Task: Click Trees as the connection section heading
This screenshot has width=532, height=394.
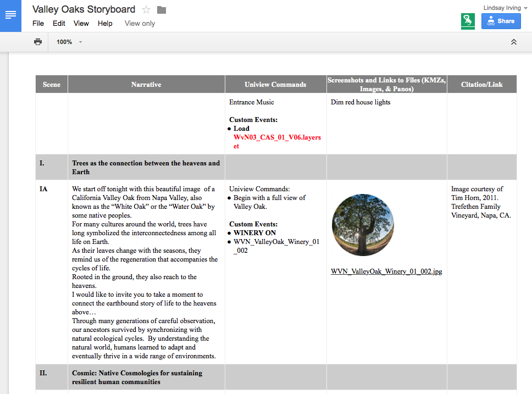Action: point(146,167)
